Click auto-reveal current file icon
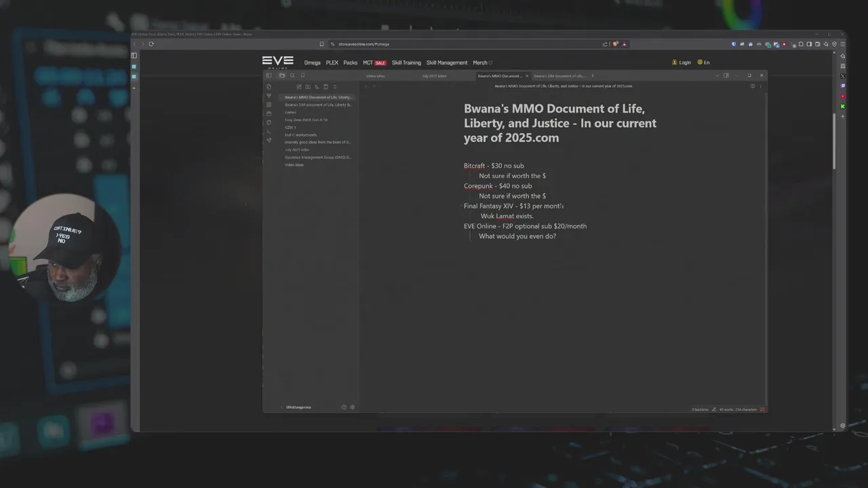Viewport: 868px width, 488px height. coord(325,87)
